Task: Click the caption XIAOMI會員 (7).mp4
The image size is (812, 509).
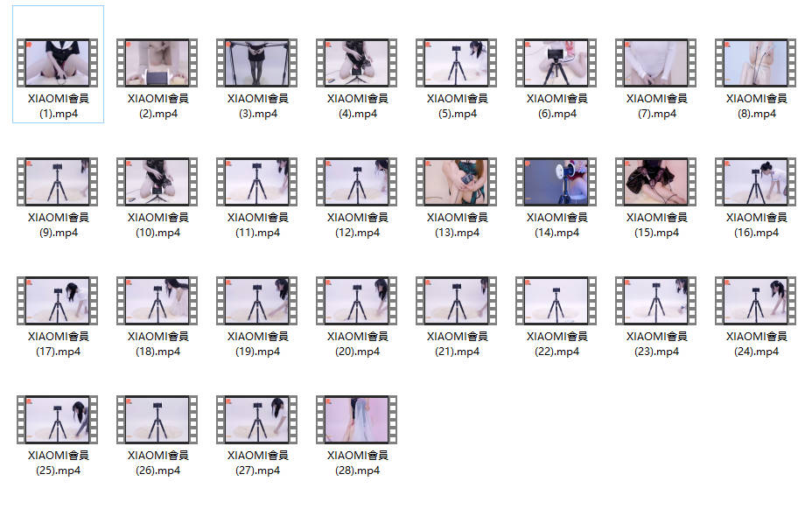Action: (656, 106)
